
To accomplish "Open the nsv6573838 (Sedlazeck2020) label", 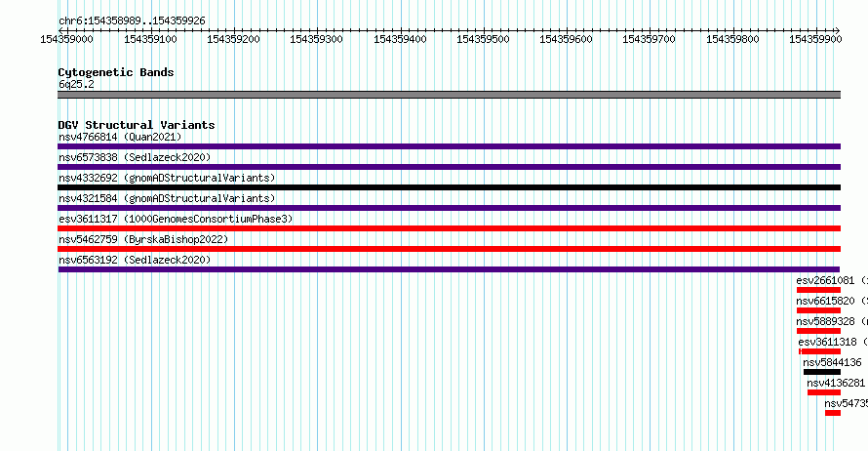I will [135, 157].
